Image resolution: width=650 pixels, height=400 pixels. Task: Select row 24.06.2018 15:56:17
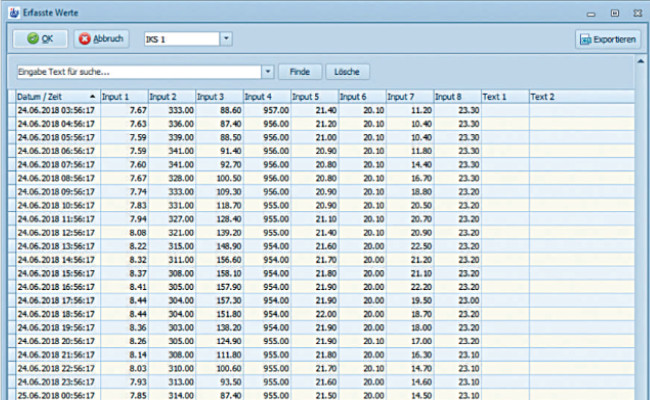321,273
